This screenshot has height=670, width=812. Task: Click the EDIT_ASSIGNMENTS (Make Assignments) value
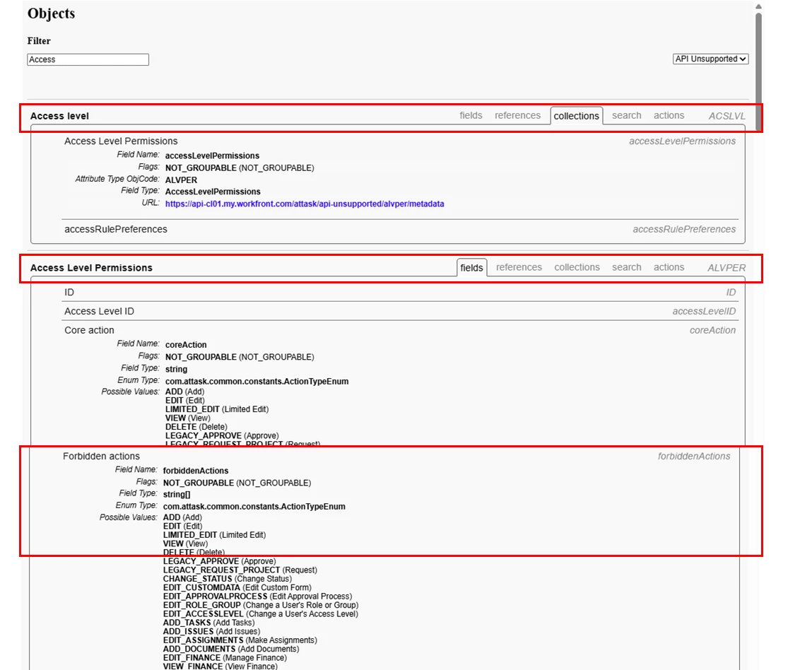click(240, 640)
